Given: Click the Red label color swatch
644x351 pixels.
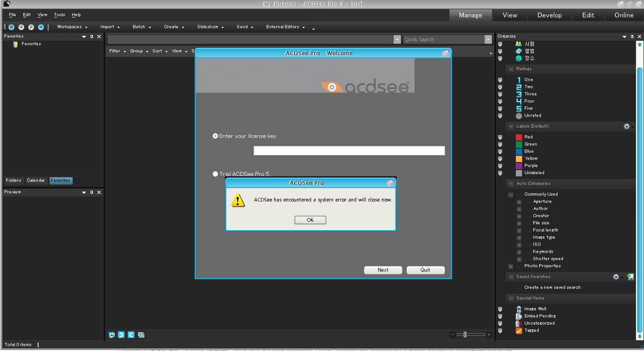Looking at the screenshot, I should tap(519, 137).
